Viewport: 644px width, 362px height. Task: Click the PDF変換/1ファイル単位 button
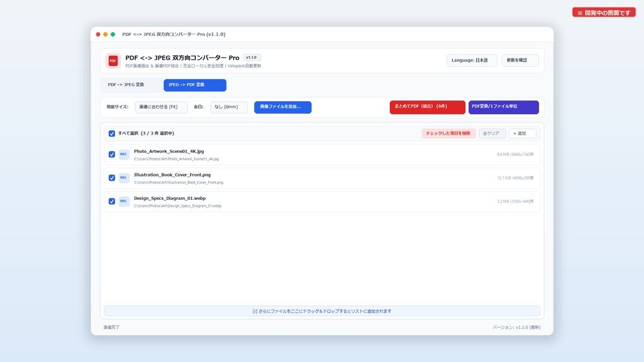(x=504, y=107)
